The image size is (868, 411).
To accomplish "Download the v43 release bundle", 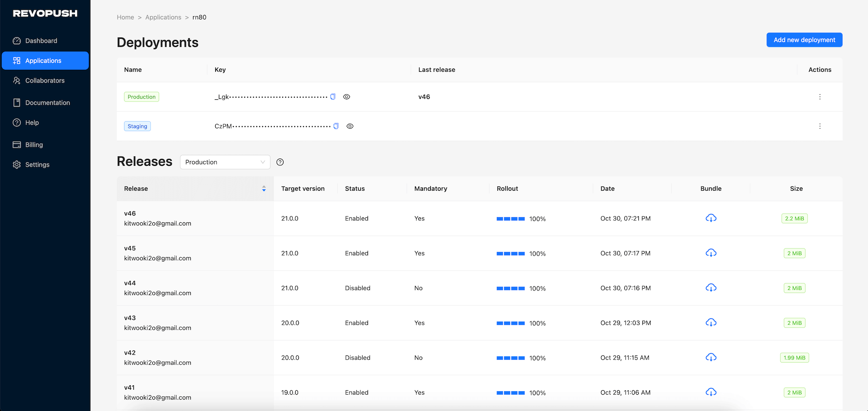I will tap(711, 322).
